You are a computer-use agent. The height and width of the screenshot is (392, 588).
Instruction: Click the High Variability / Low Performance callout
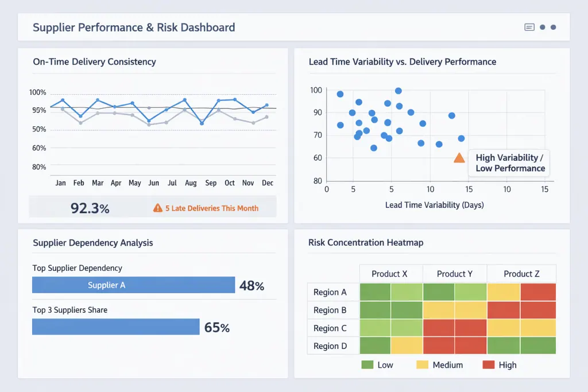pyautogui.click(x=510, y=163)
